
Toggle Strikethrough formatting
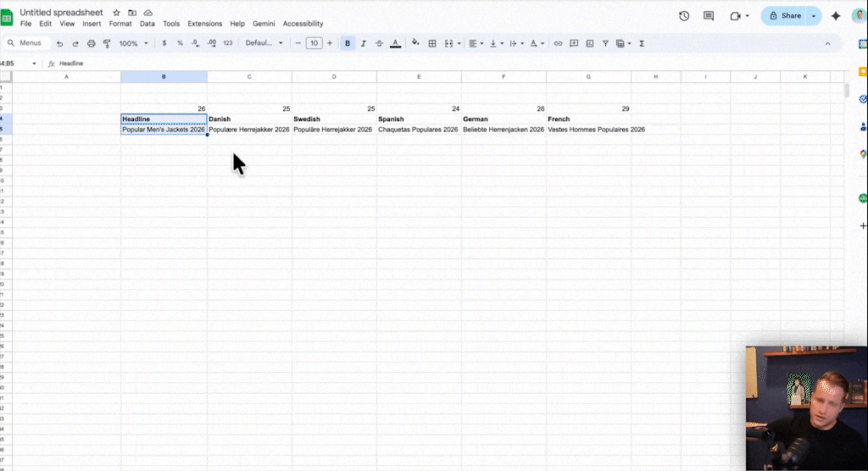coord(379,43)
